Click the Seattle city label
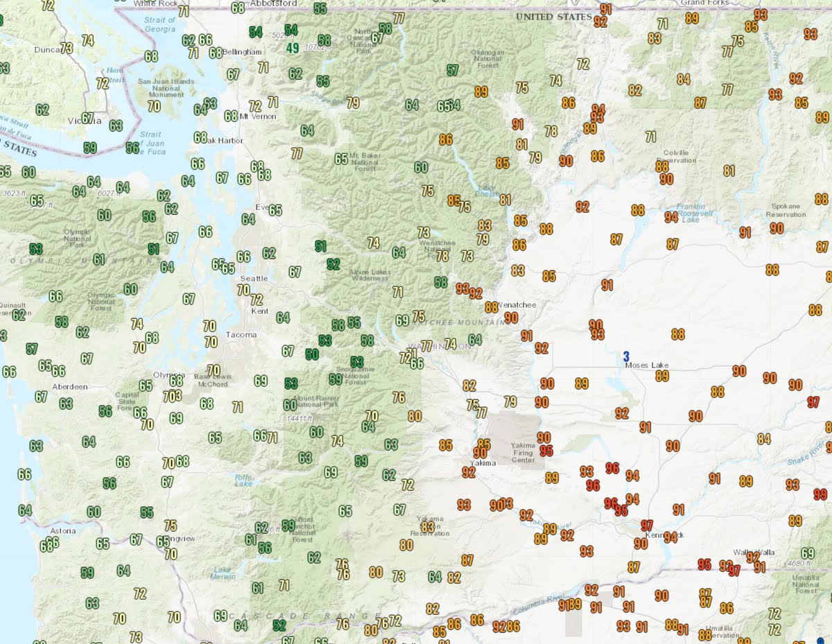Image resolution: width=832 pixels, height=644 pixels. click(254, 279)
